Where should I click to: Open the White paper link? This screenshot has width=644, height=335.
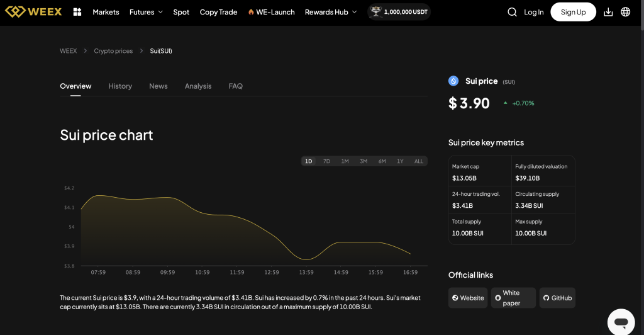pos(513,298)
